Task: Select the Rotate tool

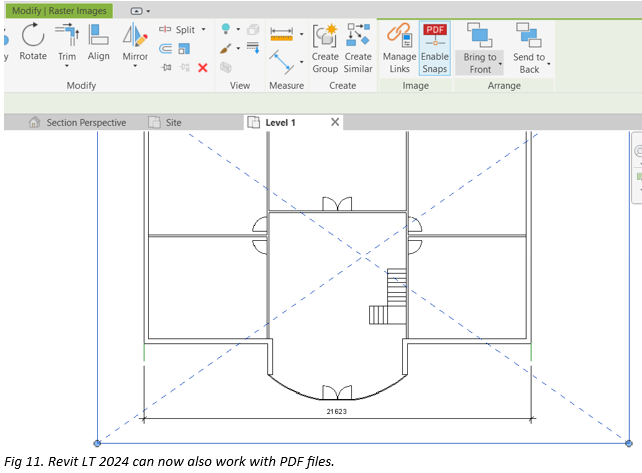Action: [33, 42]
